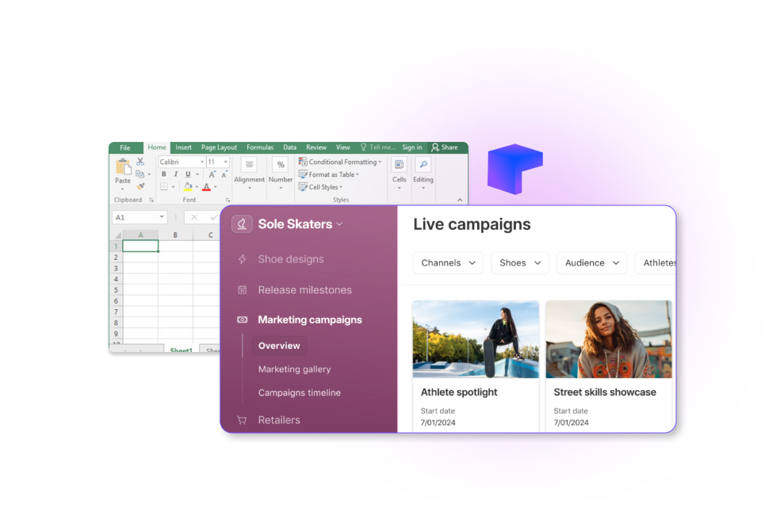Image resolution: width=784 pixels, height=532 pixels.
Task: Switch to the Page Layout ribbon tab
Action: [219, 147]
